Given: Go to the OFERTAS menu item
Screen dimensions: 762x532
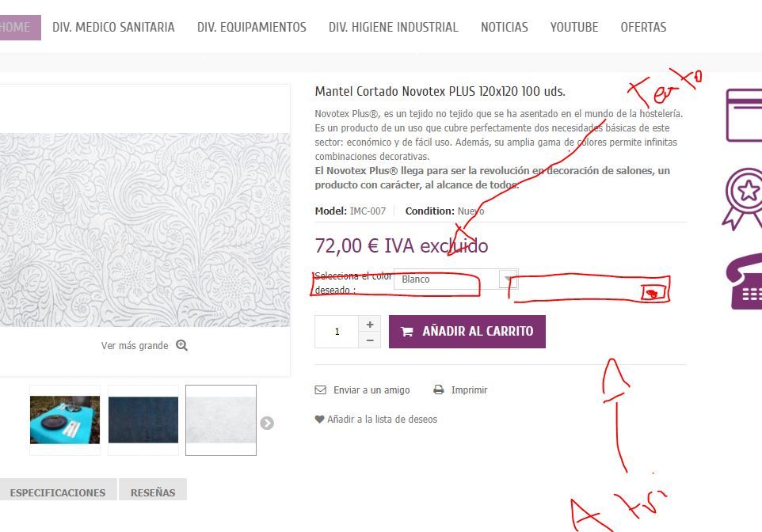Looking at the screenshot, I should (x=643, y=27).
